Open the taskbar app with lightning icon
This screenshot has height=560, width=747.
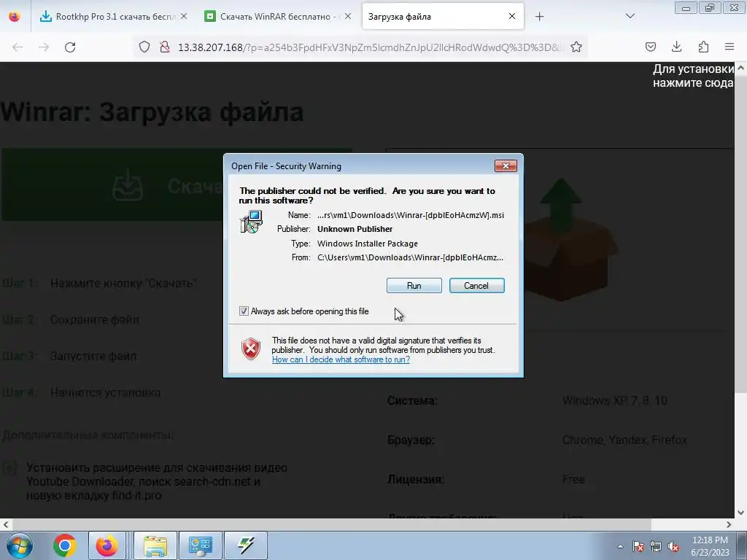click(246, 545)
